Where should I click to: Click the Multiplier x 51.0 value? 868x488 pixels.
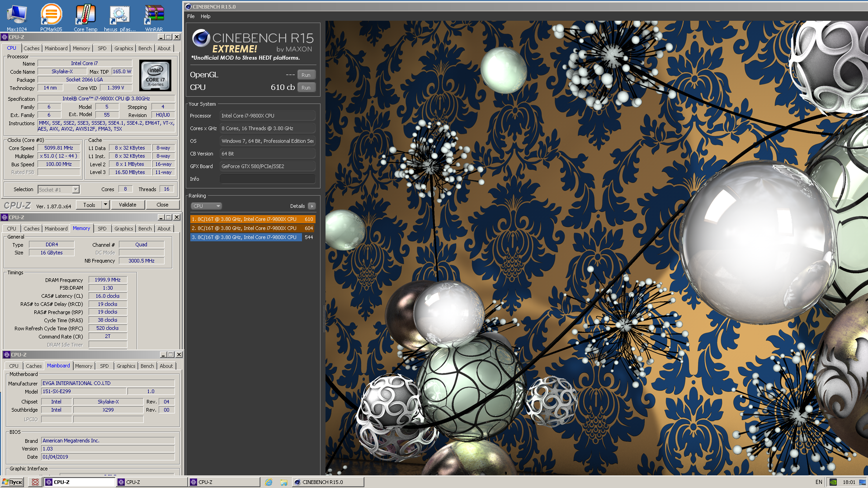pyautogui.click(x=59, y=156)
